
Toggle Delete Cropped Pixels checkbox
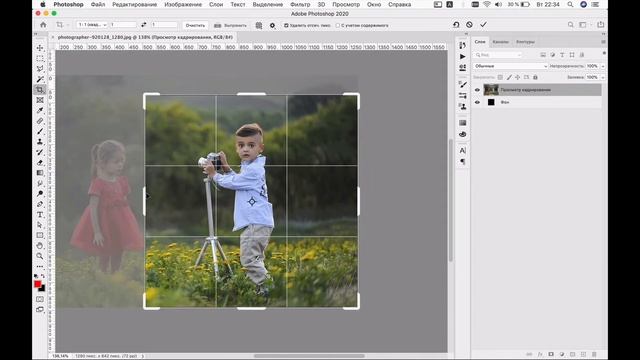point(286,25)
